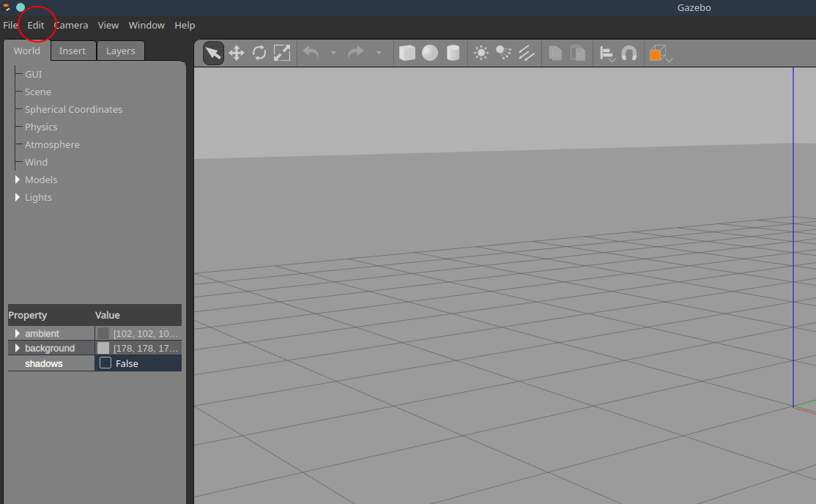This screenshot has width=816, height=504.
Task: Click the ambient value [102, 102, 10…
Action: pos(146,334)
